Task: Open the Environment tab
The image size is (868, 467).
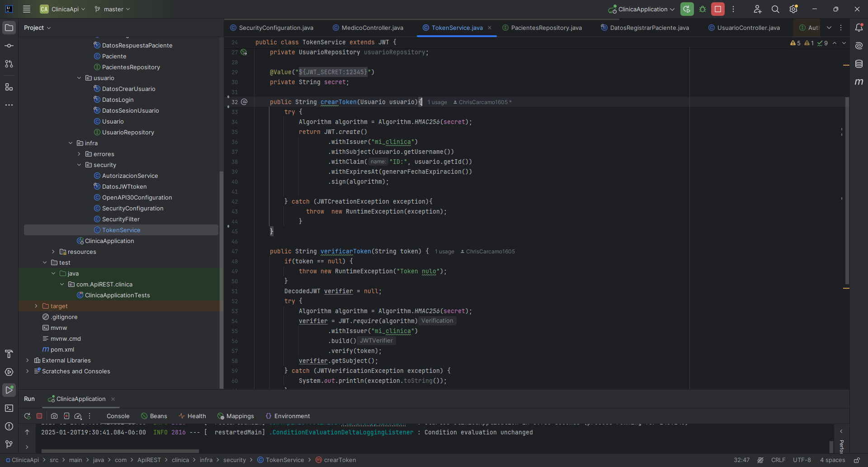Action: 288,416
